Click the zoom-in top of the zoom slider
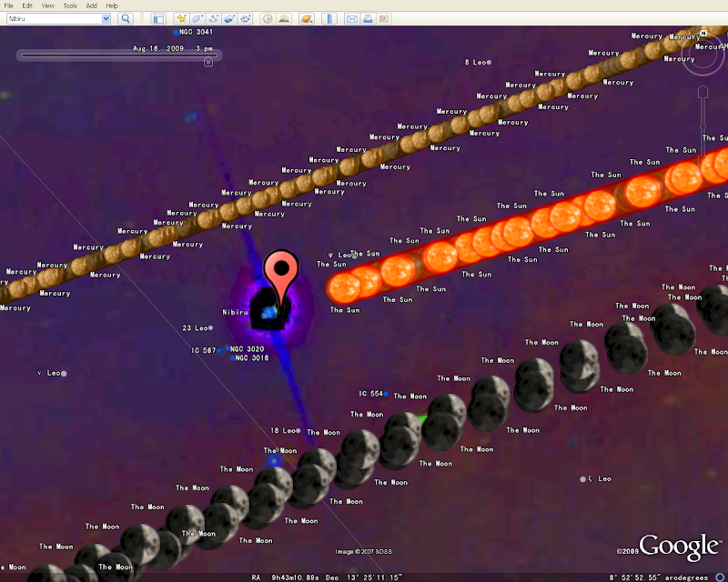This screenshot has height=582, width=728. point(703,92)
